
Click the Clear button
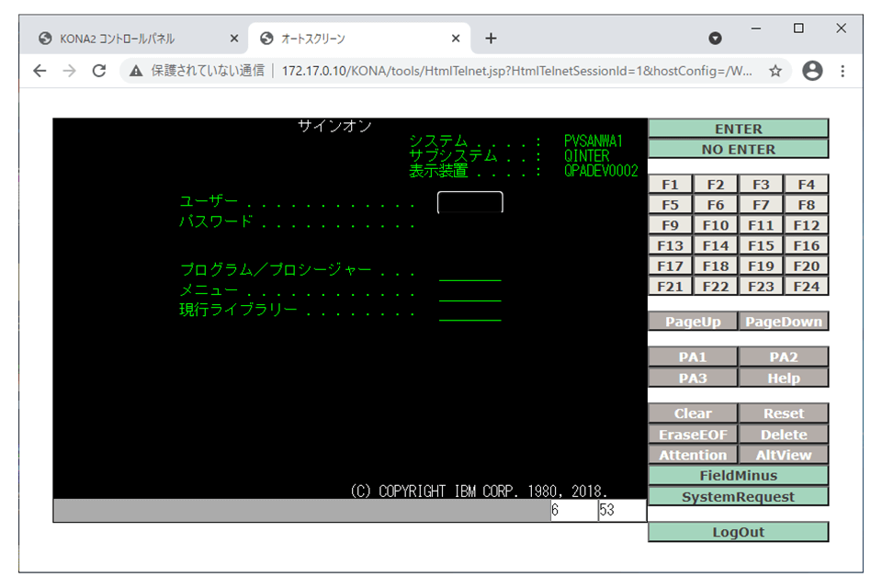(693, 413)
